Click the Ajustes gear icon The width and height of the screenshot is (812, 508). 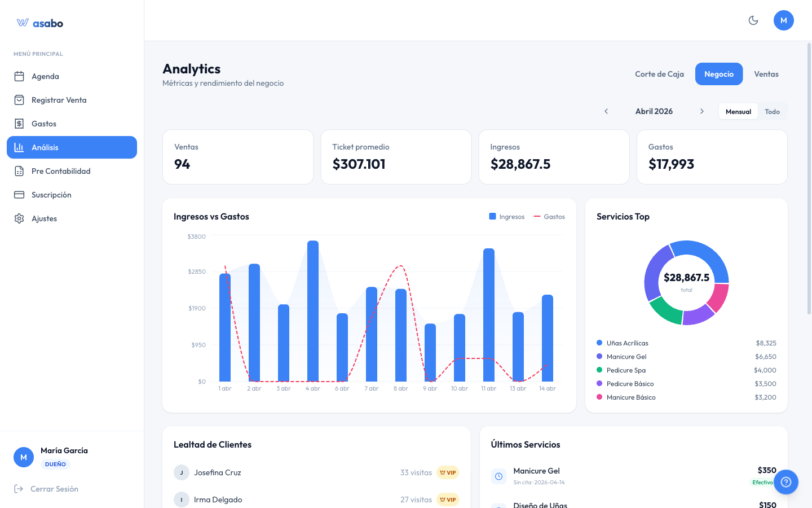coord(19,218)
